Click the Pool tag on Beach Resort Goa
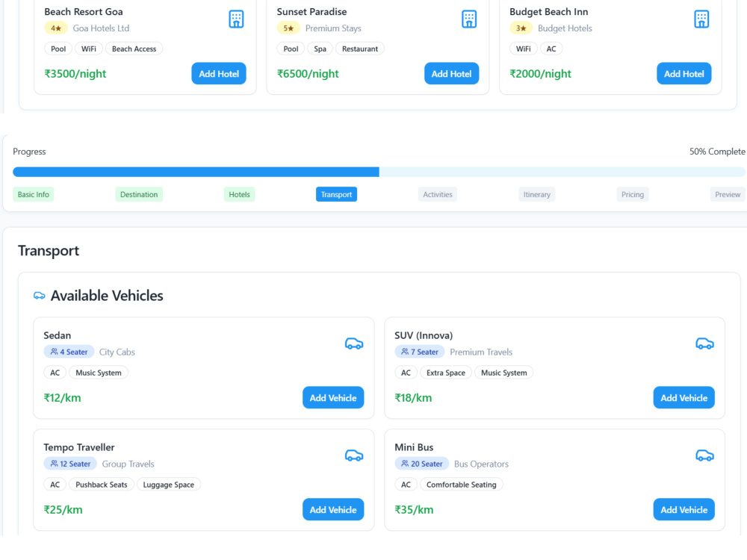Image resolution: width=747 pixels, height=560 pixels. pyautogui.click(x=58, y=49)
